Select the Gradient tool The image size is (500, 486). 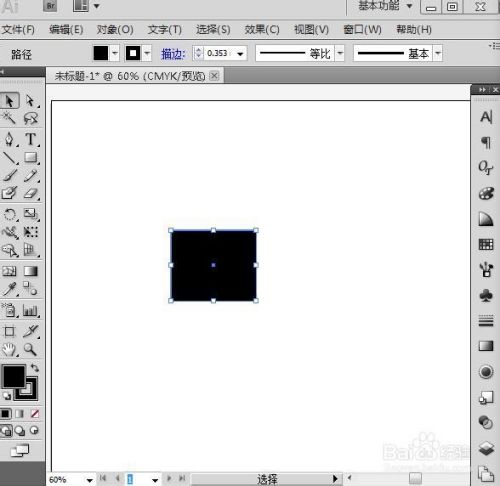(30, 271)
